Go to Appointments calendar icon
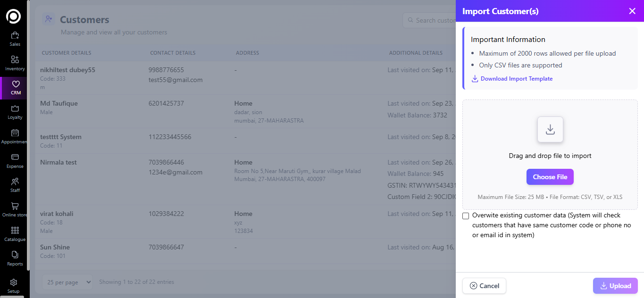644x298 pixels. tap(15, 133)
